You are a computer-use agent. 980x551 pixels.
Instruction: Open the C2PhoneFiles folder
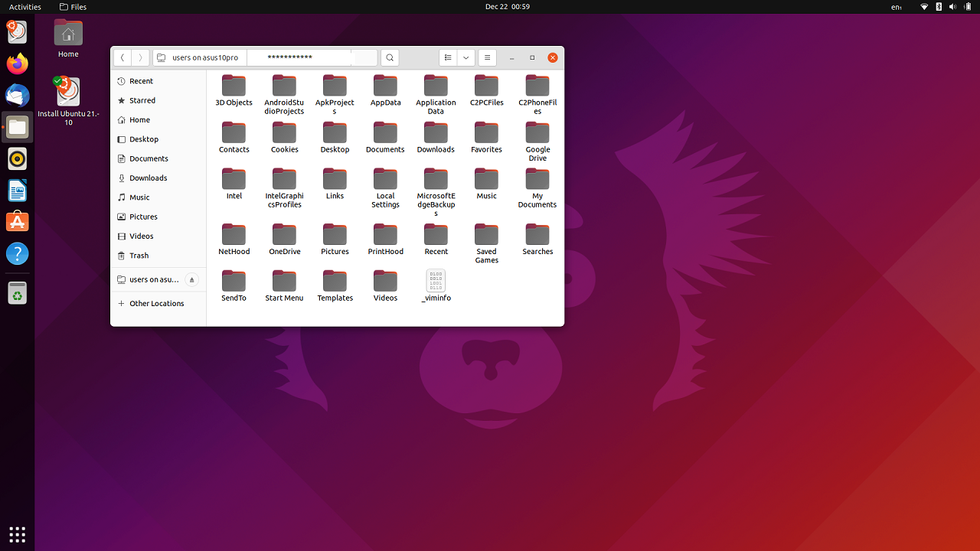click(537, 94)
